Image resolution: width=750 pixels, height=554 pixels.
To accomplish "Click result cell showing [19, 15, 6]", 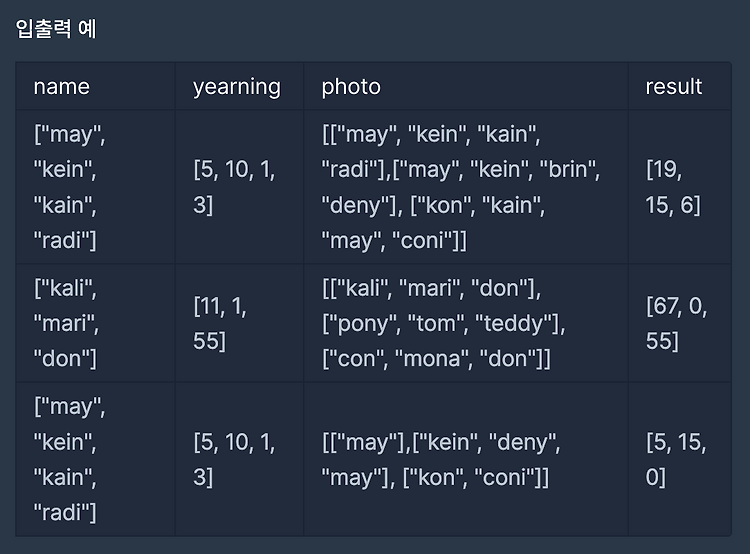I will tap(680, 187).
